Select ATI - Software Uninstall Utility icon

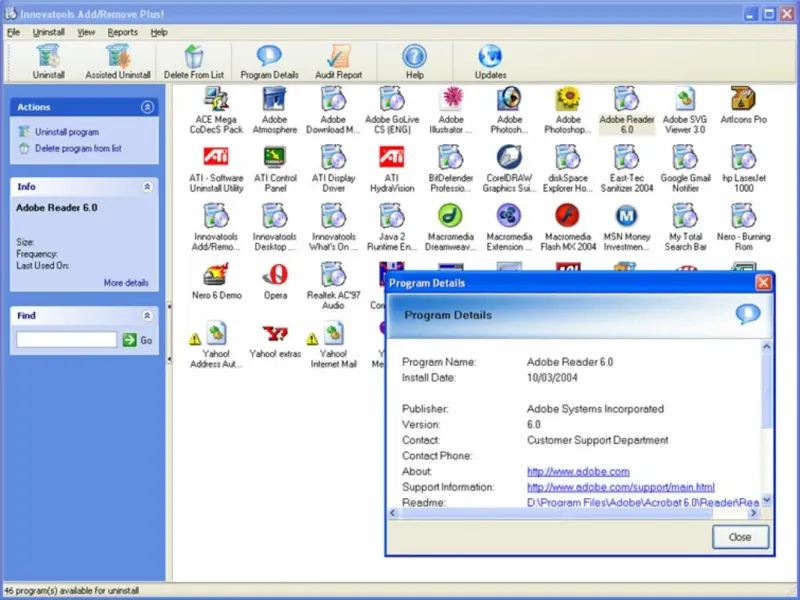click(x=216, y=169)
